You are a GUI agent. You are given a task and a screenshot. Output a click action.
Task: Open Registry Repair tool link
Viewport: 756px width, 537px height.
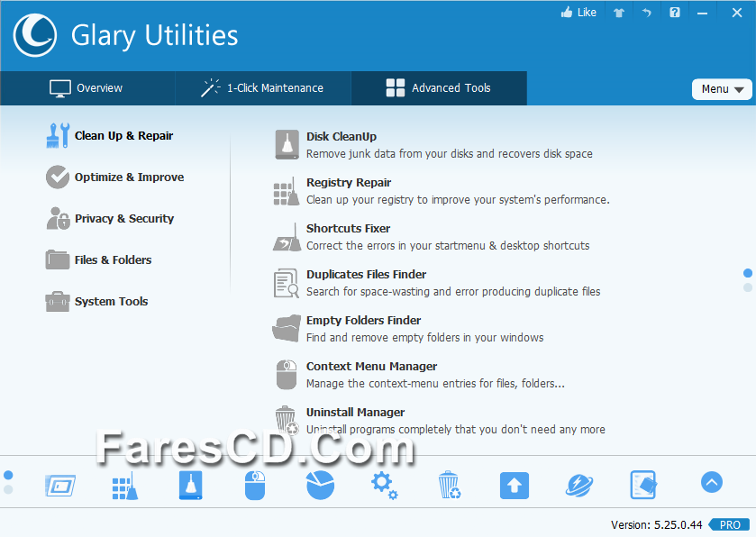349,183
